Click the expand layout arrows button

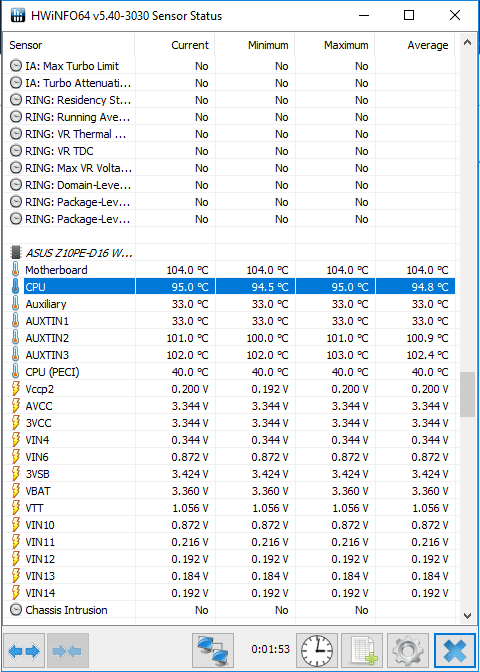click(24, 651)
